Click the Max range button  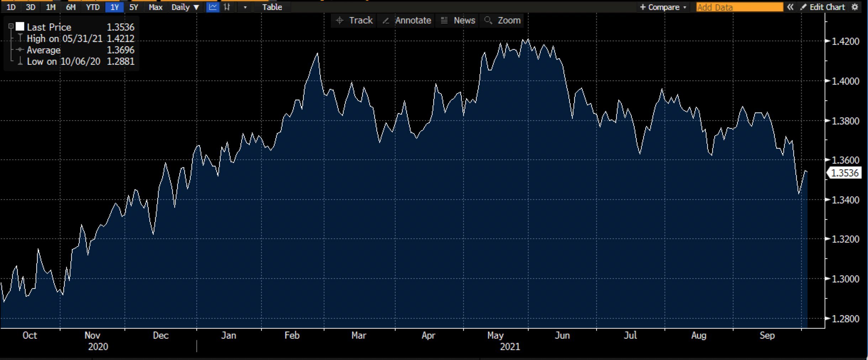tap(155, 7)
